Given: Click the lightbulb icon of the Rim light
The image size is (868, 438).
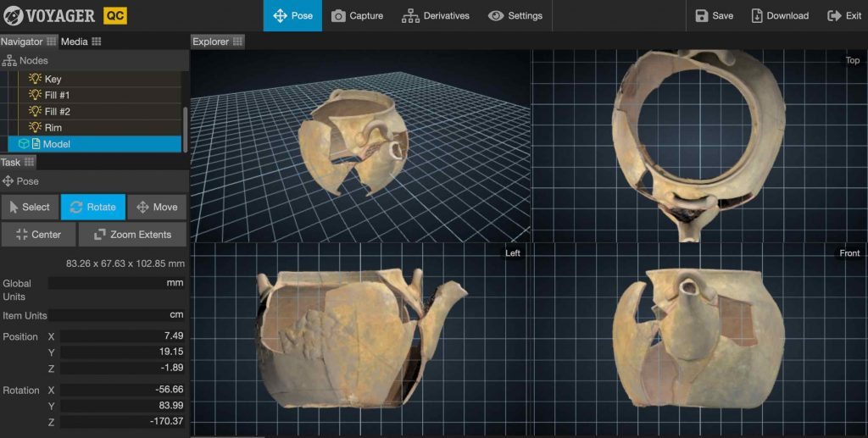Looking at the screenshot, I should point(35,128).
